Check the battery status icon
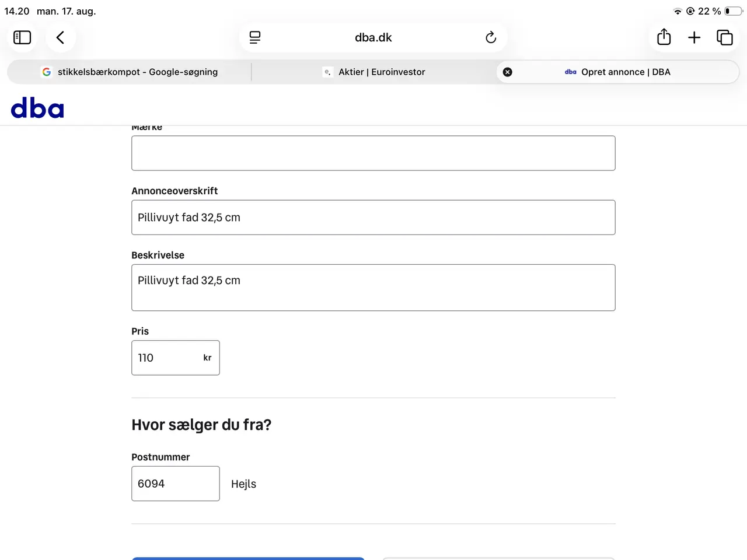The image size is (747, 560). pos(734,11)
